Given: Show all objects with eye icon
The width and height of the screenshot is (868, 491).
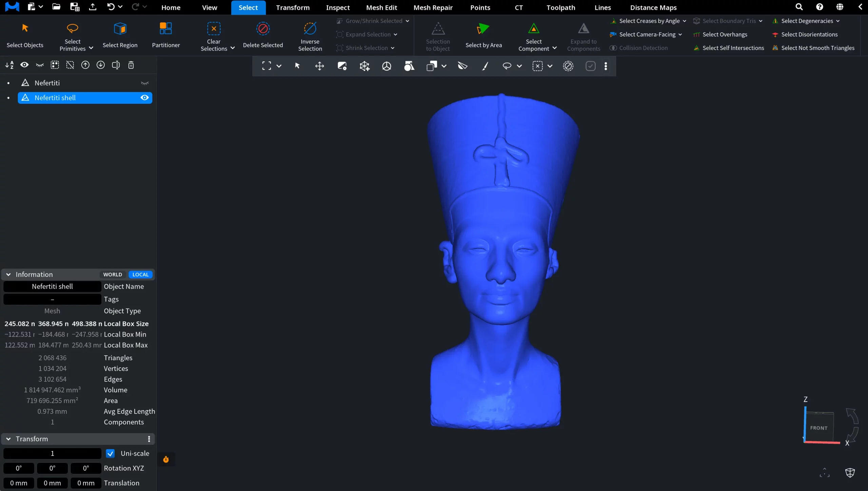Looking at the screenshot, I should 24,65.
